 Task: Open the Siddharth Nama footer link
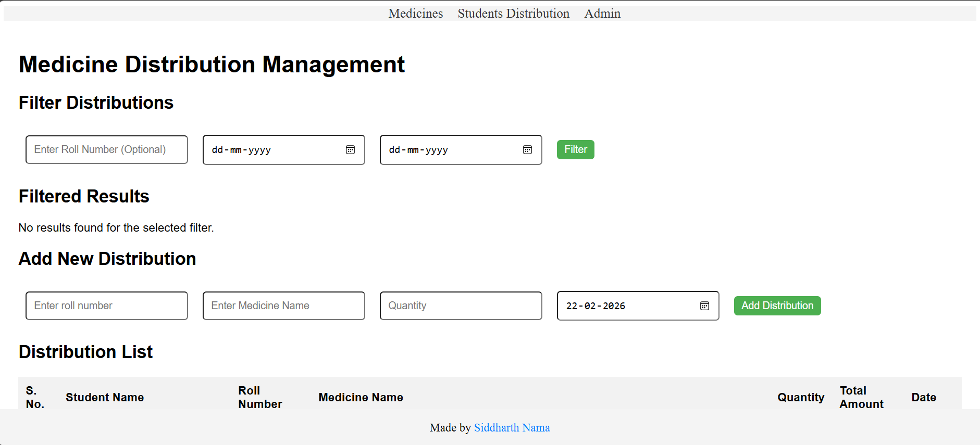pyautogui.click(x=512, y=428)
